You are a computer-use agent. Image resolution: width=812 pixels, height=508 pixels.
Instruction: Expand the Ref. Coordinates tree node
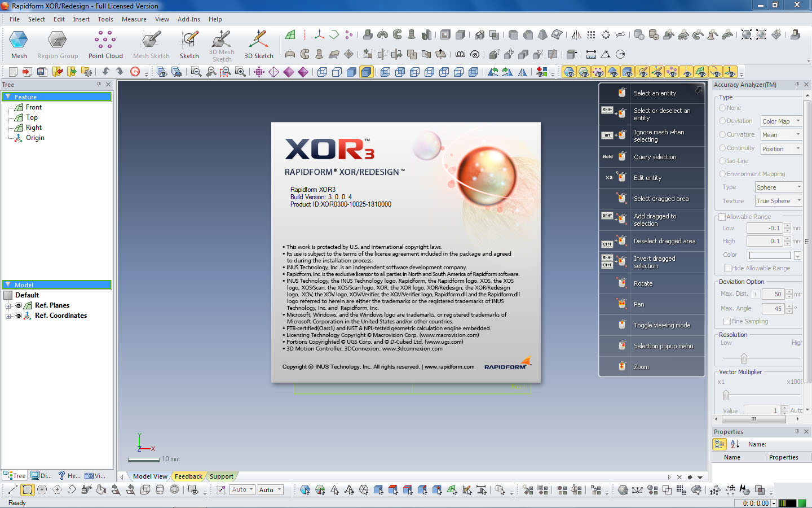(x=8, y=316)
